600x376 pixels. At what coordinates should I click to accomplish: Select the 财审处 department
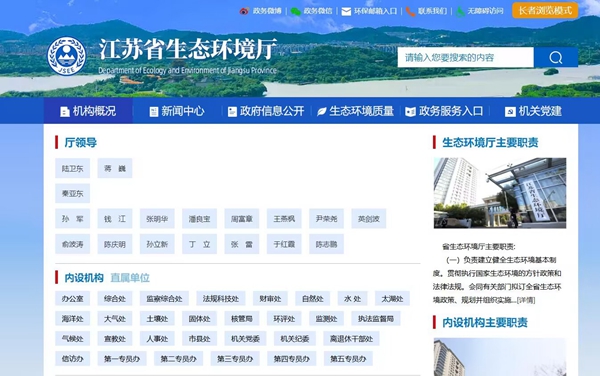[x=270, y=299]
